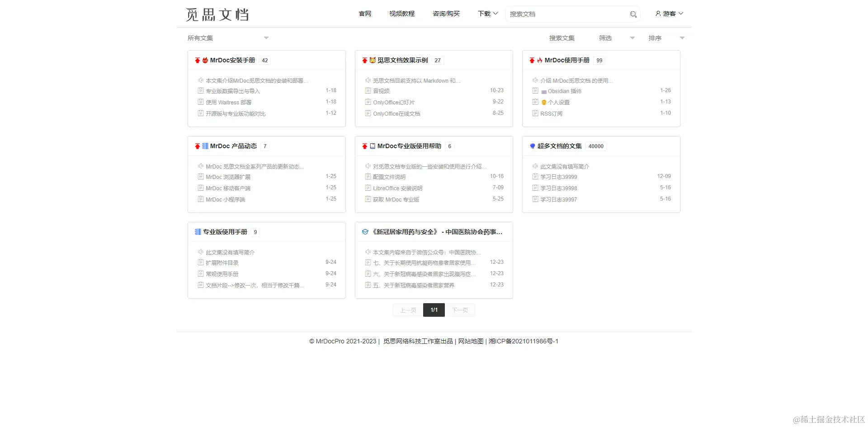Open the 网站地图 footer link
Image resolution: width=868 pixels, height=427 pixels.
pyautogui.click(x=471, y=341)
